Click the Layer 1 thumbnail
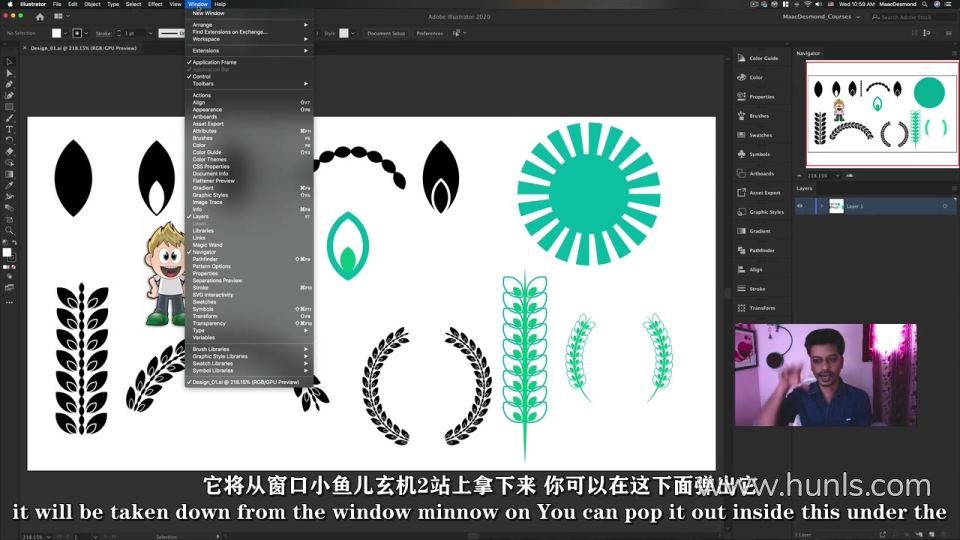 pyautogui.click(x=836, y=206)
